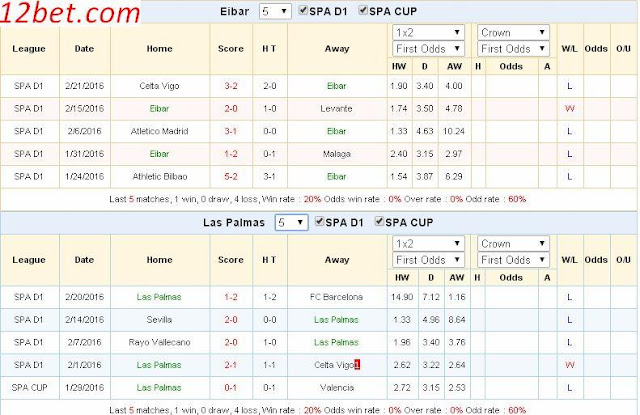Toggle SPA D1 checkbox in Eibar section
Screen dimensions: 640x415
(303, 11)
